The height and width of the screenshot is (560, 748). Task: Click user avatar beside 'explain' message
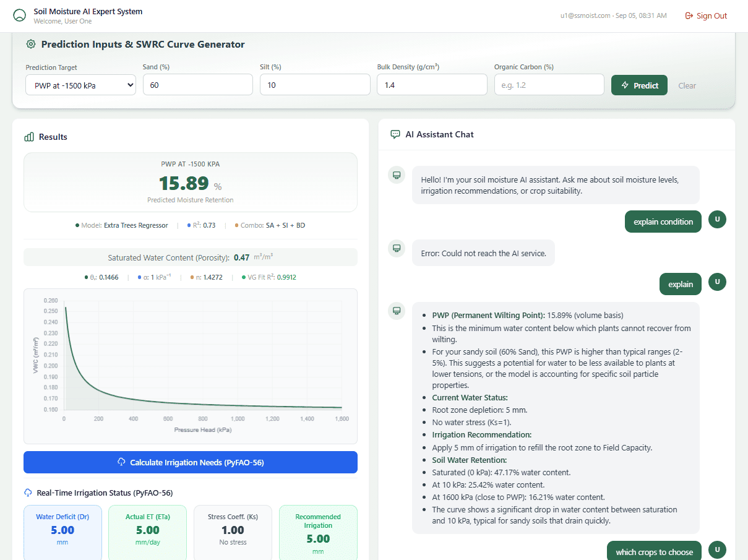tap(717, 282)
